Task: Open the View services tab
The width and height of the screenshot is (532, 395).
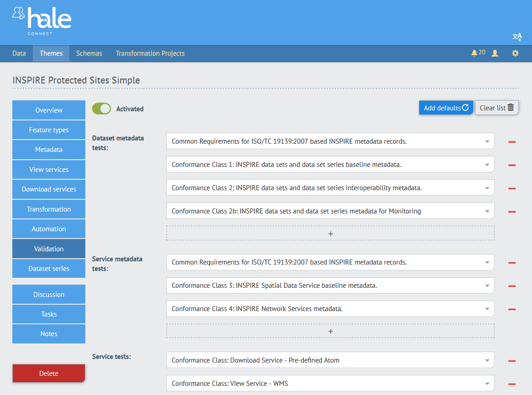Action: click(49, 170)
